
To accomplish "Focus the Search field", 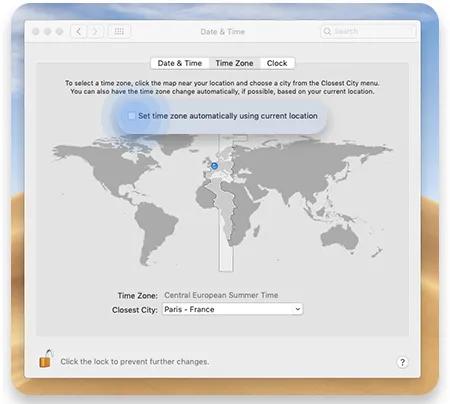I will click(368, 31).
